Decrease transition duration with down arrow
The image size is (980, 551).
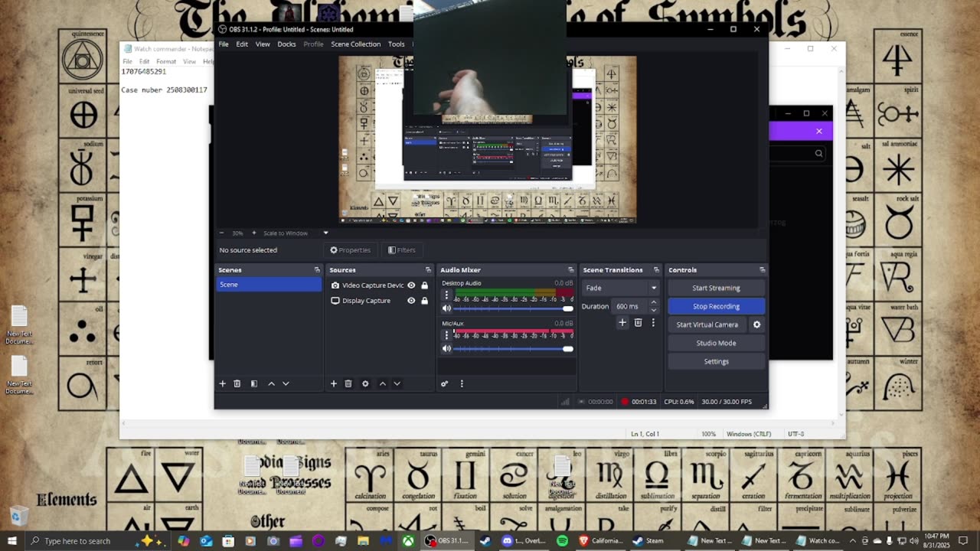(x=653, y=310)
